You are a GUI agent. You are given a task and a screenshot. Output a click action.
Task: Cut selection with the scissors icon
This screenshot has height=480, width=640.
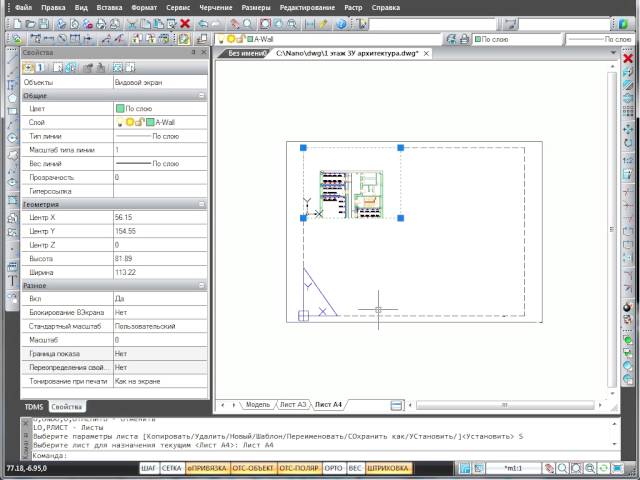[x=132, y=24]
